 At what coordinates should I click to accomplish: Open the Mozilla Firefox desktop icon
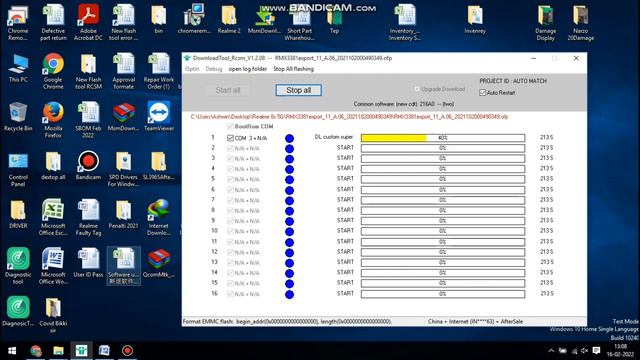click(x=53, y=120)
